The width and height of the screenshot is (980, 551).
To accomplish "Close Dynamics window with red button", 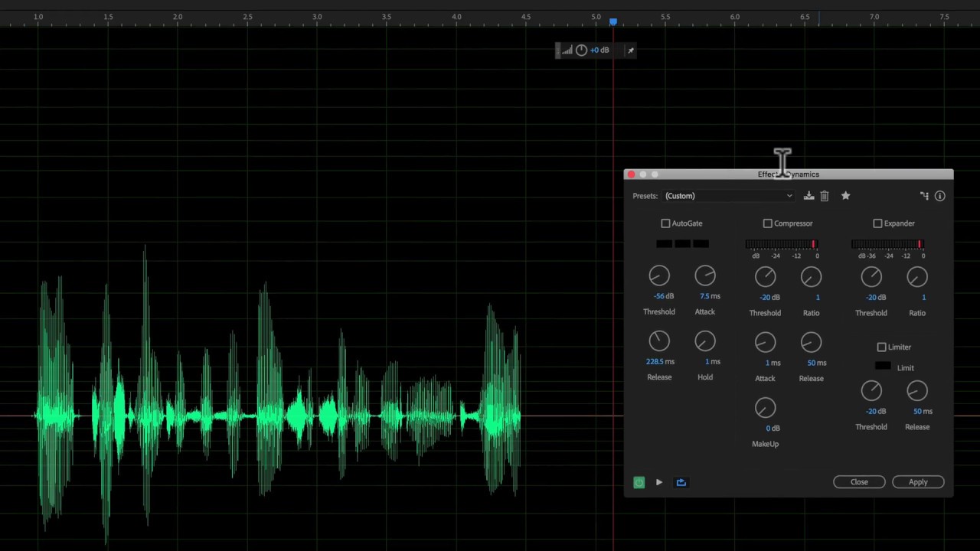I will click(632, 174).
